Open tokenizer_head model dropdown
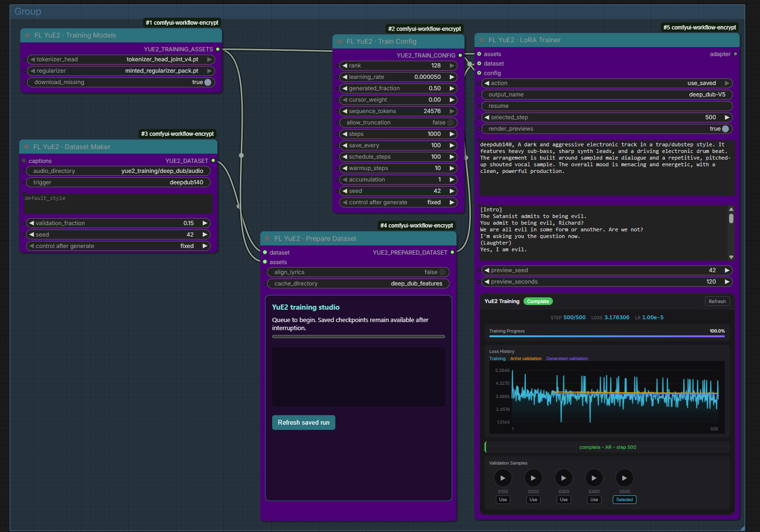Viewport: 760px width, 532px height. pos(121,59)
